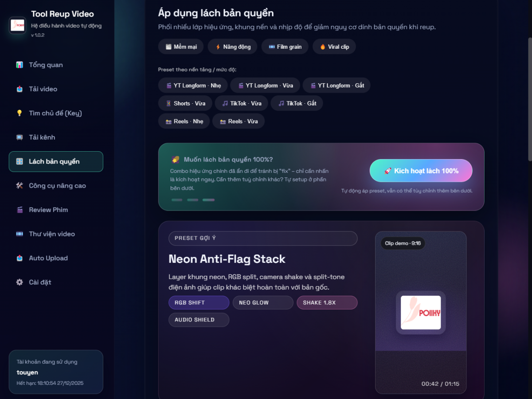Apply the Film grain preset
The height and width of the screenshot is (399, 532).
pyautogui.click(x=285, y=47)
